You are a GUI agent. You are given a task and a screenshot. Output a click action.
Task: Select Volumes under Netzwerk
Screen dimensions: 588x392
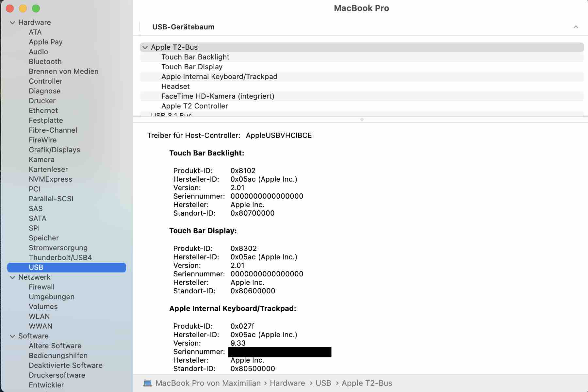(43, 306)
